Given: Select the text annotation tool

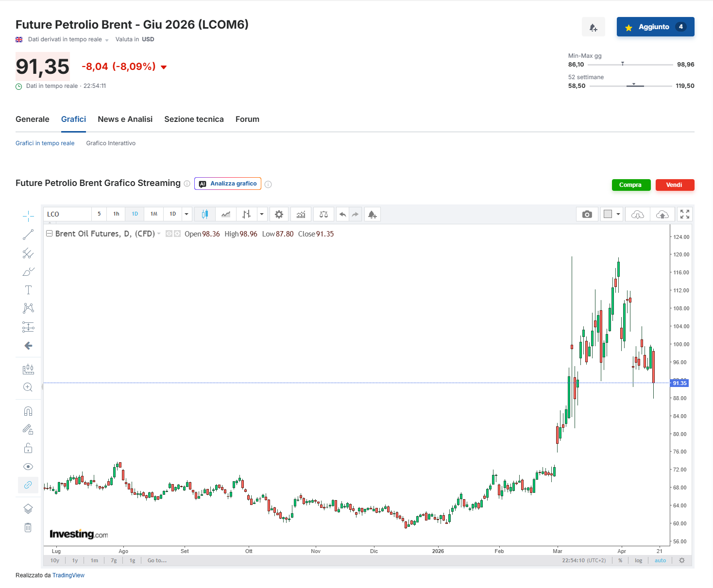Looking at the screenshot, I should (x=28, y=290).
